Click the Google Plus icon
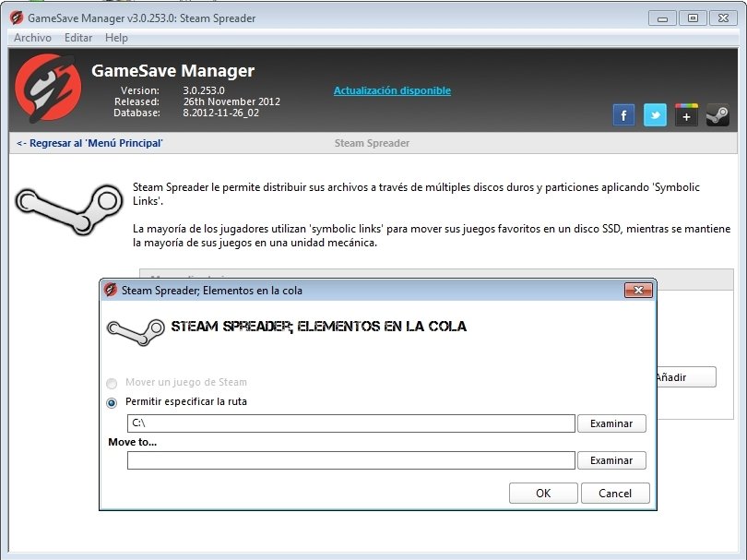The width and height of the screenshot is (747, 560). 686,114
